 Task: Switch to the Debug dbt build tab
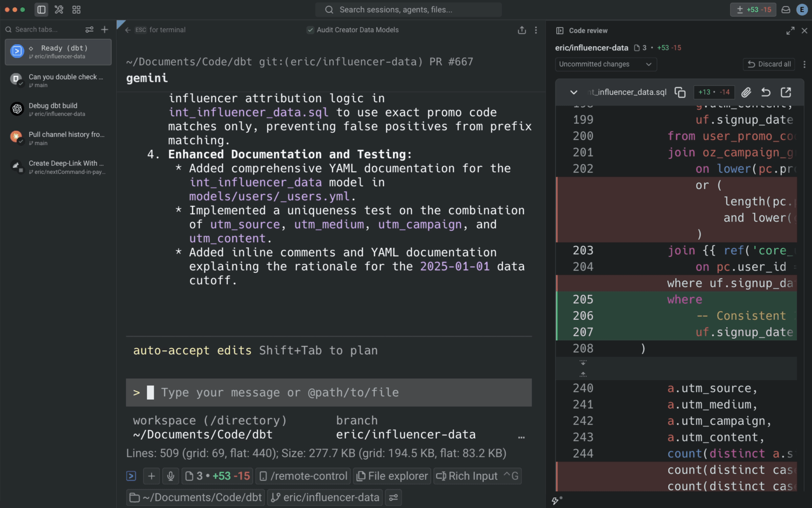pyautogui.click(x=58, y=109)
